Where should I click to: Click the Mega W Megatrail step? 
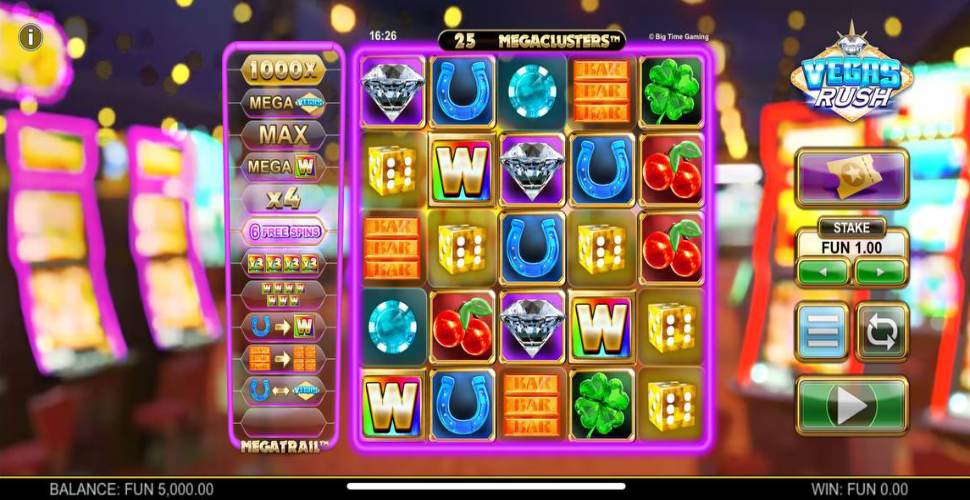283,166
